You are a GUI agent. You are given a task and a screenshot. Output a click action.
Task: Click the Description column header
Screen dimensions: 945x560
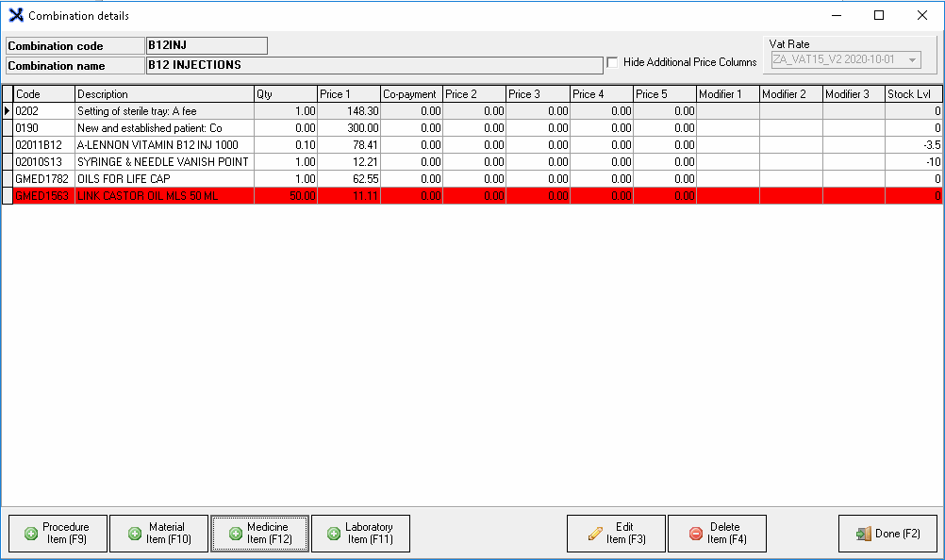[x=164, y=94]
